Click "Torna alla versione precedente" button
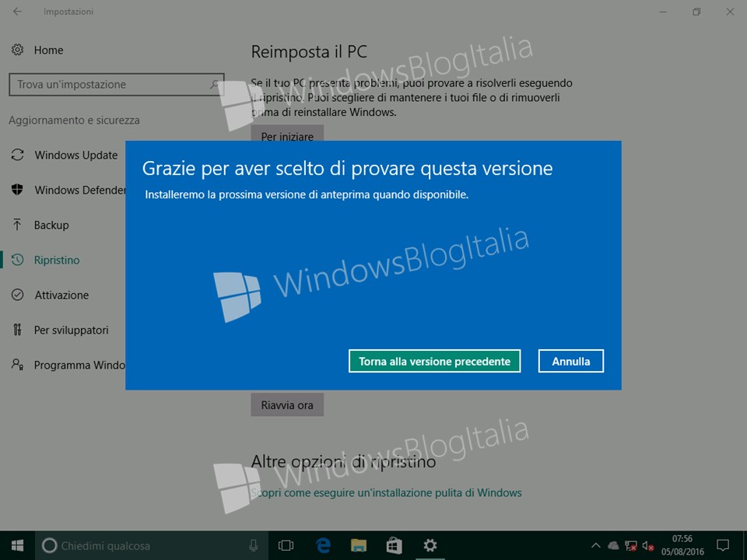 [x=434, y=361]
